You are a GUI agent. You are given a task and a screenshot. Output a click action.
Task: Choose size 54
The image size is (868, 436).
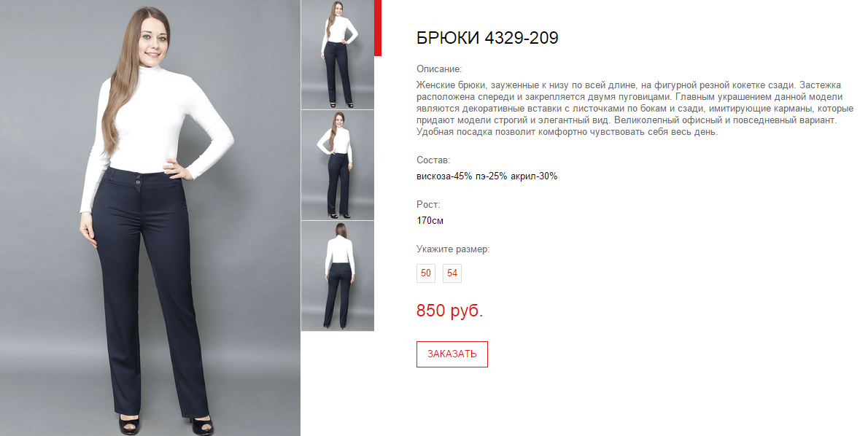452,273
